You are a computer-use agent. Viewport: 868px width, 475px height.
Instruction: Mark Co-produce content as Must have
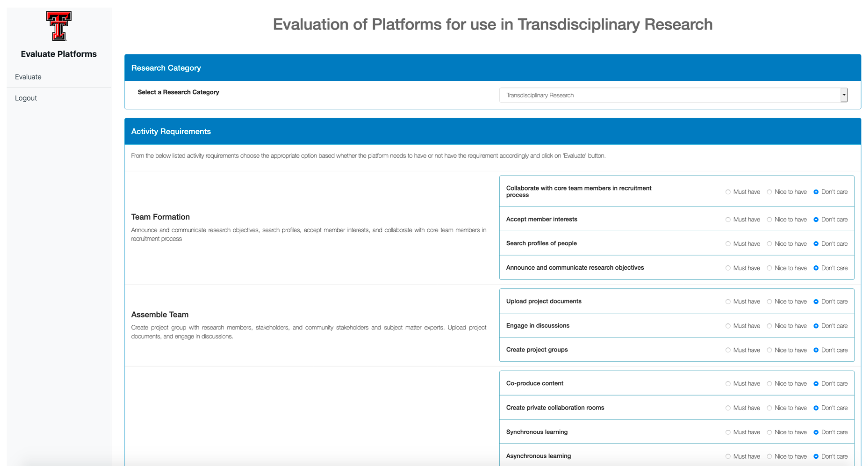point(728,384)
